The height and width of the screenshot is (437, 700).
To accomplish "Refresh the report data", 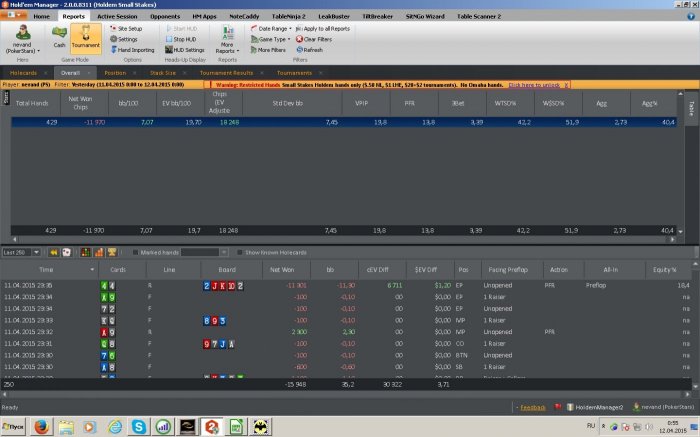I will (309, 50).
